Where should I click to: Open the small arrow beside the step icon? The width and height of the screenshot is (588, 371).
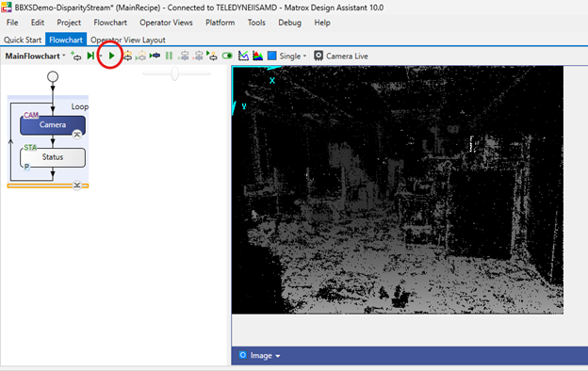101,56
